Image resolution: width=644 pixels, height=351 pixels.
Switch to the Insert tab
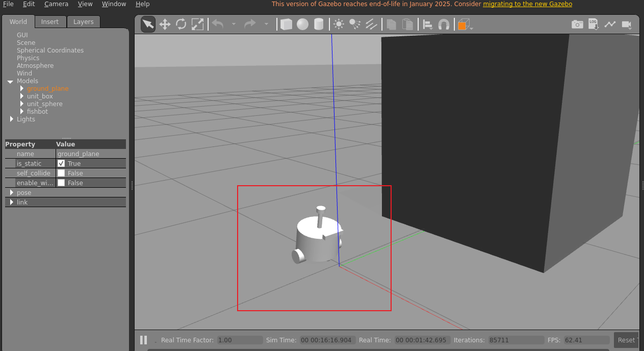click(50, 21)
